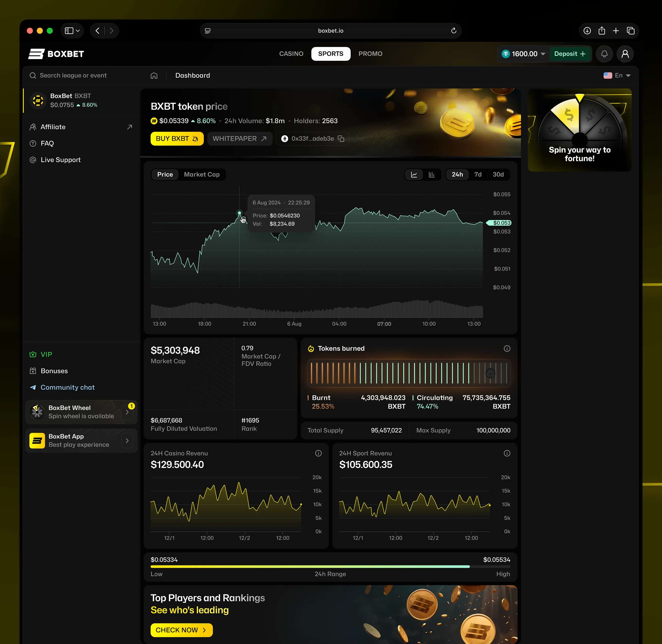662x644 pixels.
Task: Select the 7d time range
Action: (x=478, y=175)
